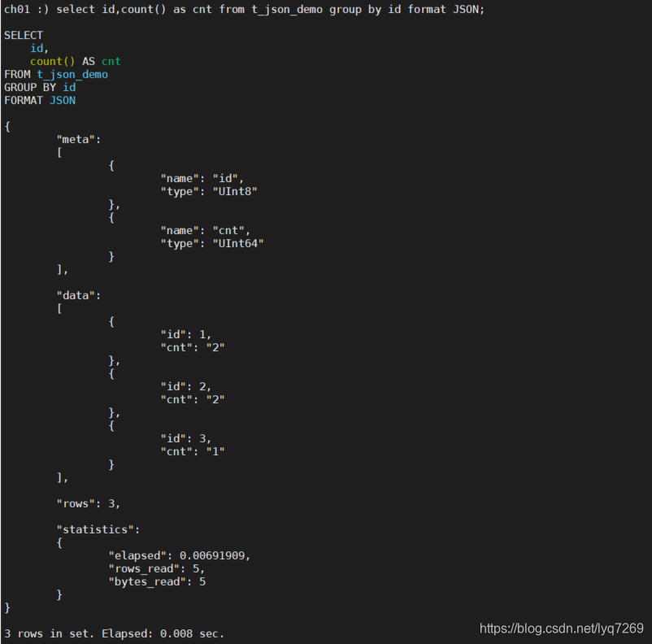Click the line "rows": 3,
The width and height of the screenshot is (652, 644).
coord(89,503)
